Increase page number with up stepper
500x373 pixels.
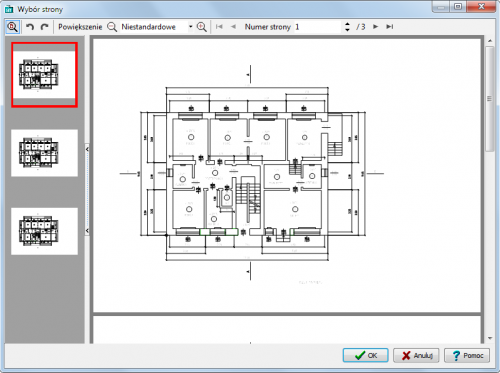coord(347,24)
